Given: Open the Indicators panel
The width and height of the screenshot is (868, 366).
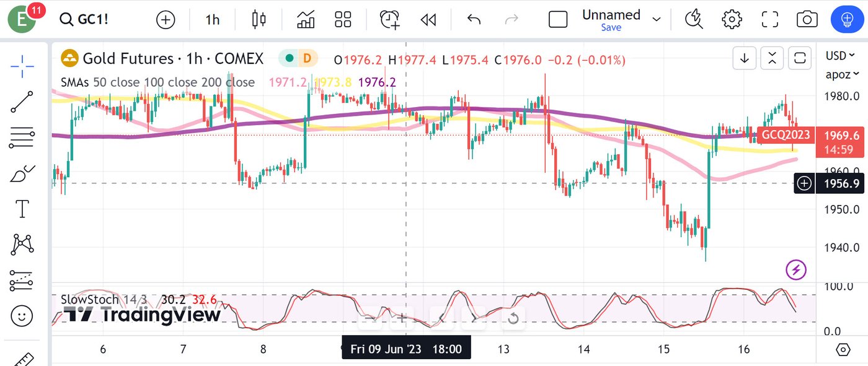Looking at the screenshot, I should (306, 20).
